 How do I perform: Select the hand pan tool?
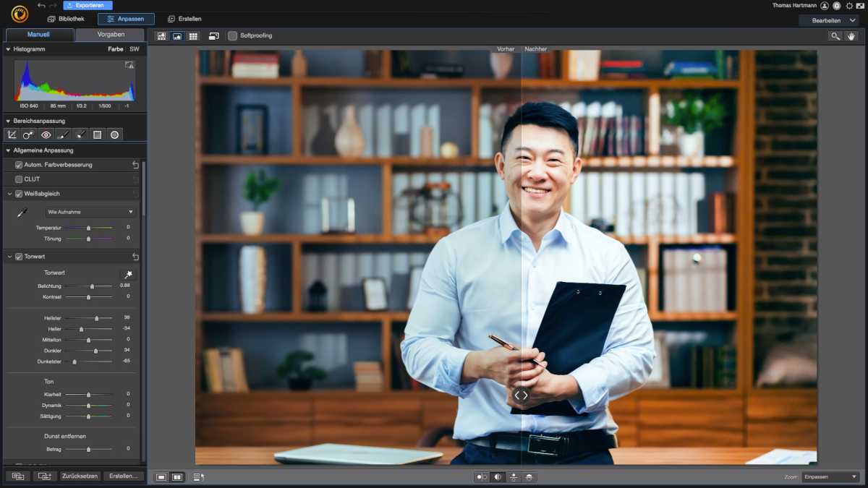[x=851, y=35]
